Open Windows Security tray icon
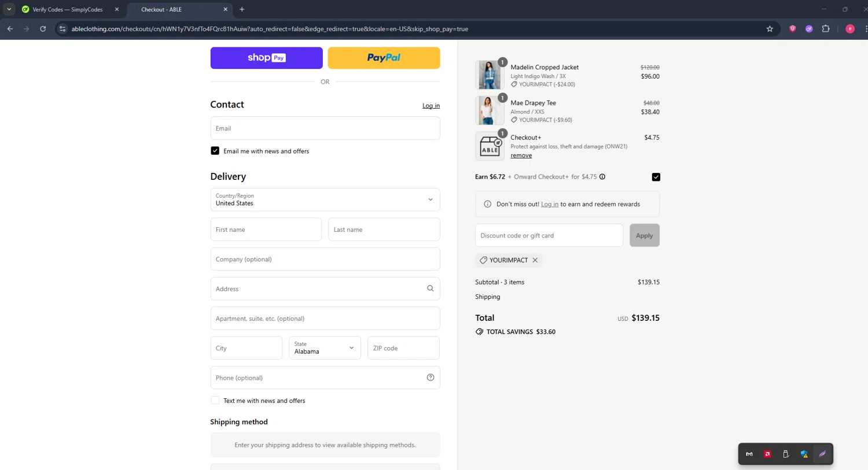 pos(804,454)
